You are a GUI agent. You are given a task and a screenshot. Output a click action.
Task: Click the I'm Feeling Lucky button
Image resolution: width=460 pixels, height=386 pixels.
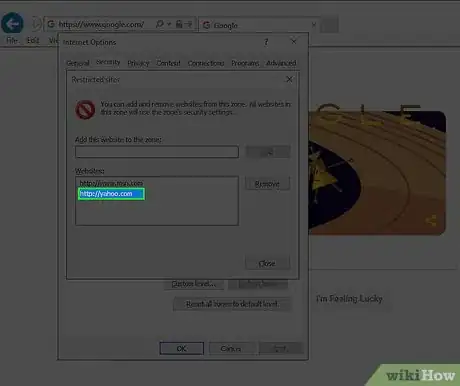click(x=349, y=299)
